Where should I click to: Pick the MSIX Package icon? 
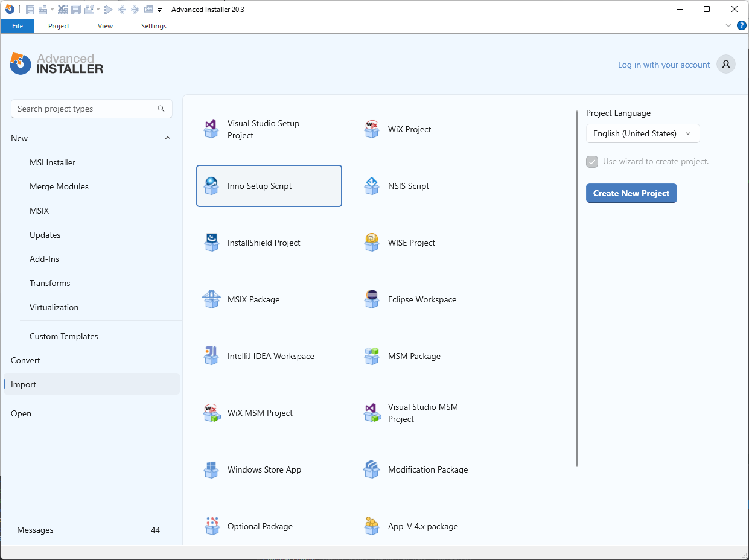click(211, 299)
